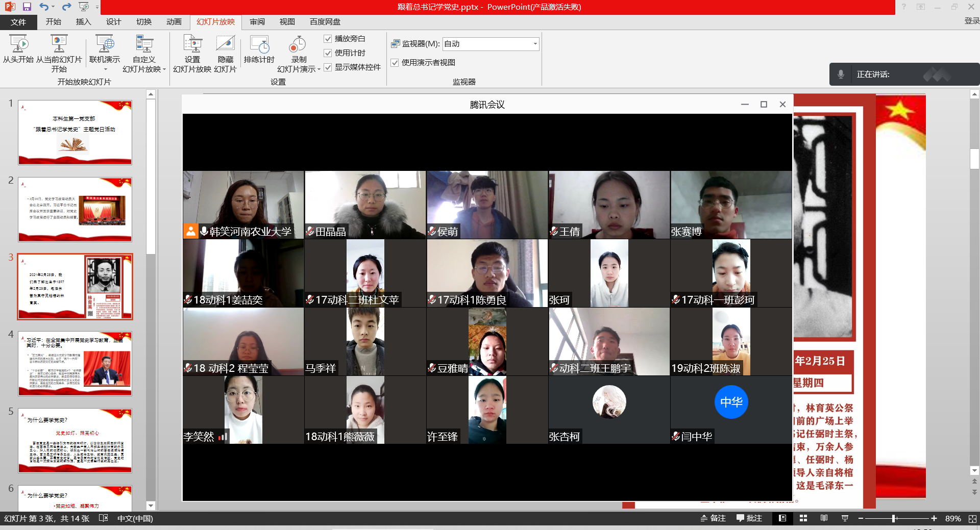Click the Comments button in status bar
The image size is (980, 530).
(749, 518)
